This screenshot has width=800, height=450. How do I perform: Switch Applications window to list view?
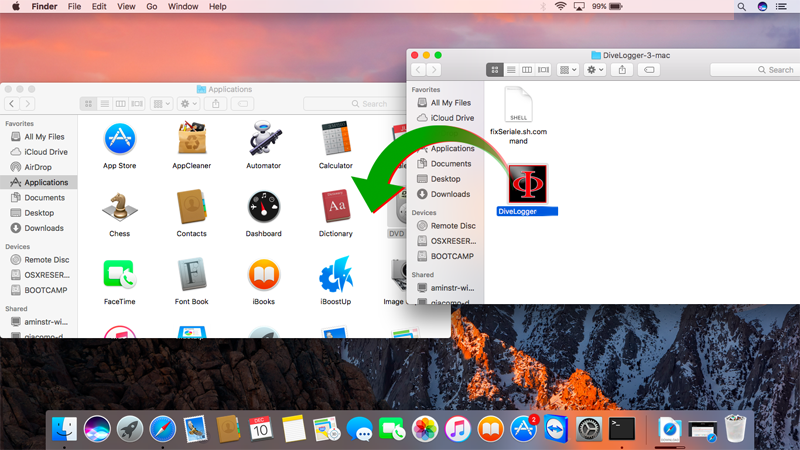click(105, 104)
